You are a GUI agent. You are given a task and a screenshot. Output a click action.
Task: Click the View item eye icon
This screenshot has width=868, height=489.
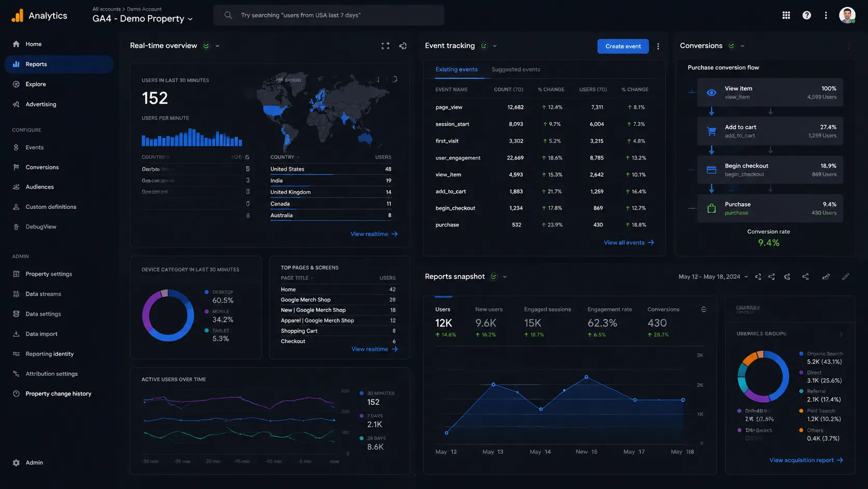[711, 92]
